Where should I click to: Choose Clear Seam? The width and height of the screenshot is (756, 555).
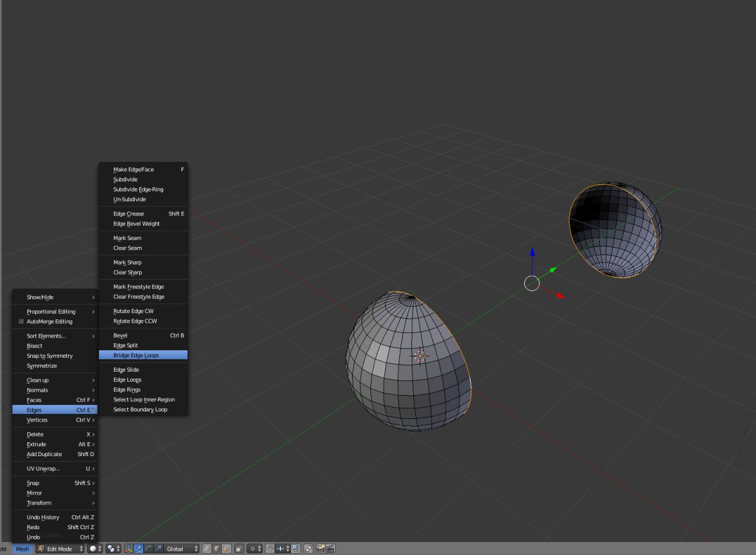pos(143,248)
